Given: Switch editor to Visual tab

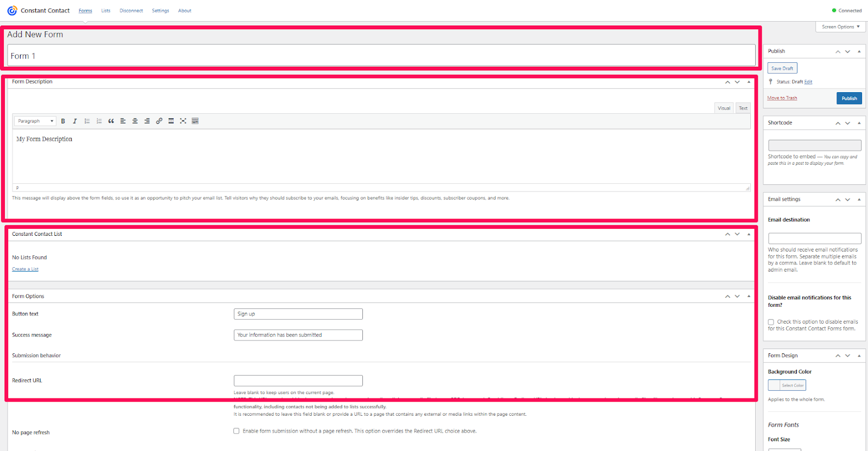Looking at the screenshot, I should 724,108.
